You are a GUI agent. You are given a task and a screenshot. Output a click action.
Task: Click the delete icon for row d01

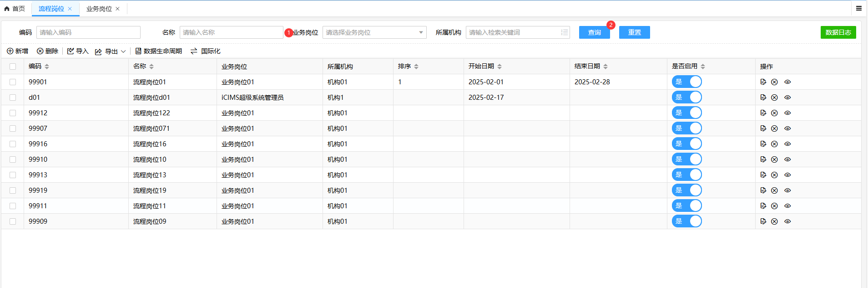click(774, 98)
